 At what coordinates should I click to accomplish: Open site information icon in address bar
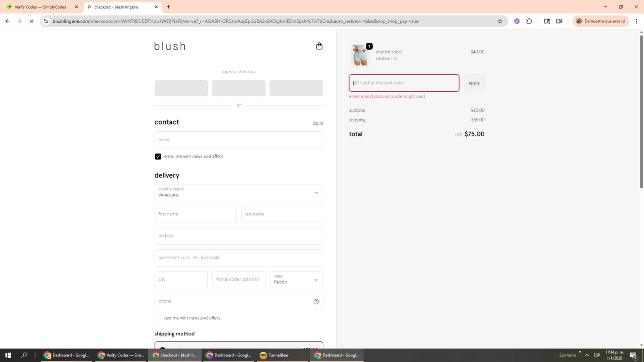point(46,21)
